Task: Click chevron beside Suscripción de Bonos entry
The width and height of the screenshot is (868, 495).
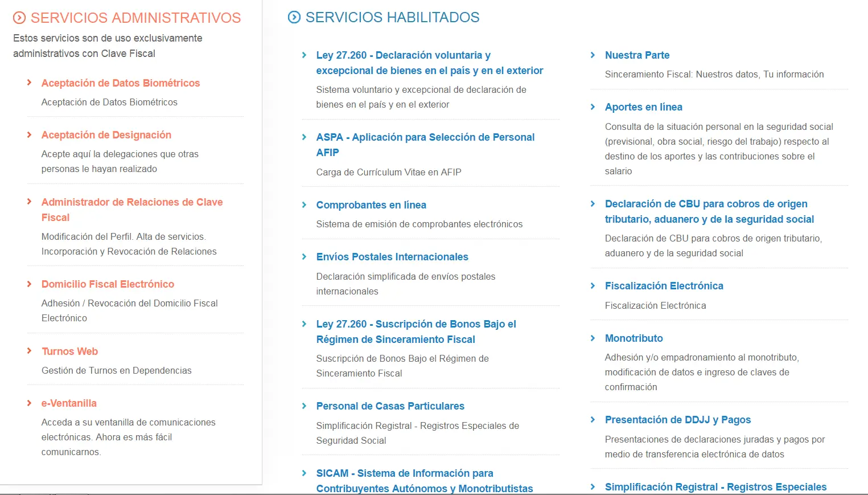Action: (x=304, y=324)
